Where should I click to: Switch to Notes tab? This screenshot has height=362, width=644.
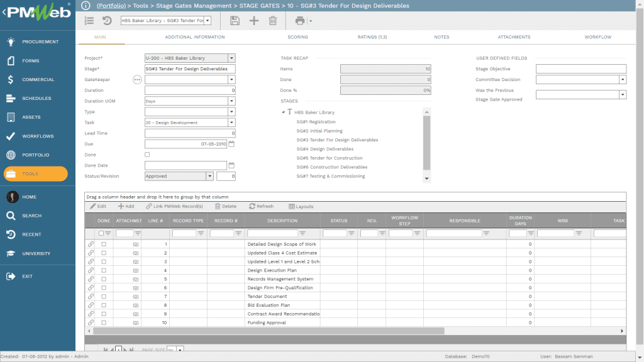(441, 37)
